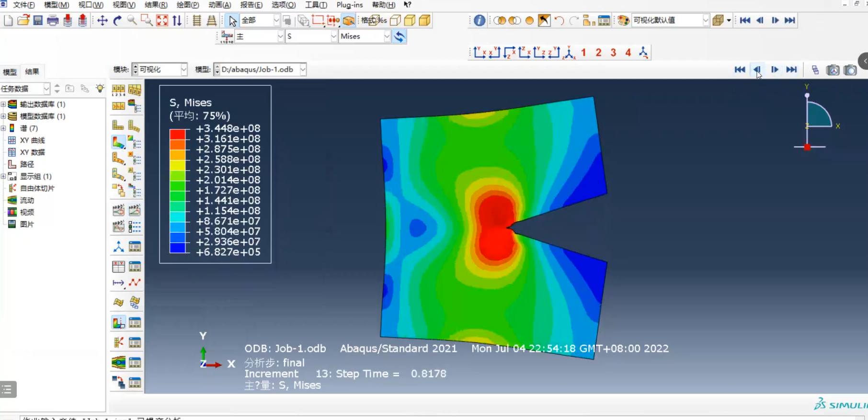The image size is (868, 420).
Task: Click the selection arrow cursor tool
Action: pyautogui.click(x=232, y=21)
